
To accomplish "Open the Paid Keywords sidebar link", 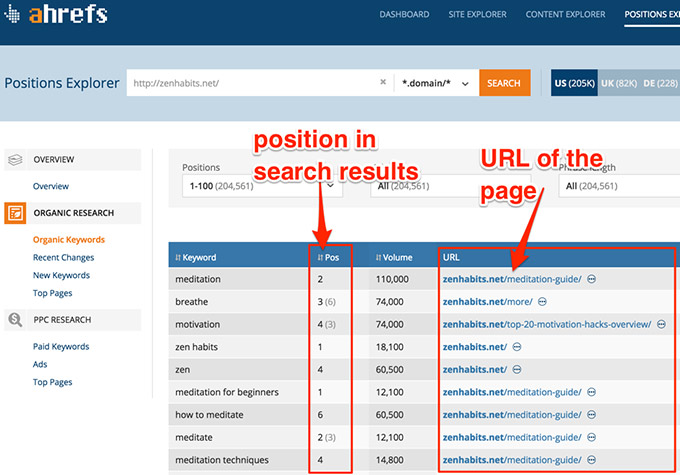I will (61, 346).
